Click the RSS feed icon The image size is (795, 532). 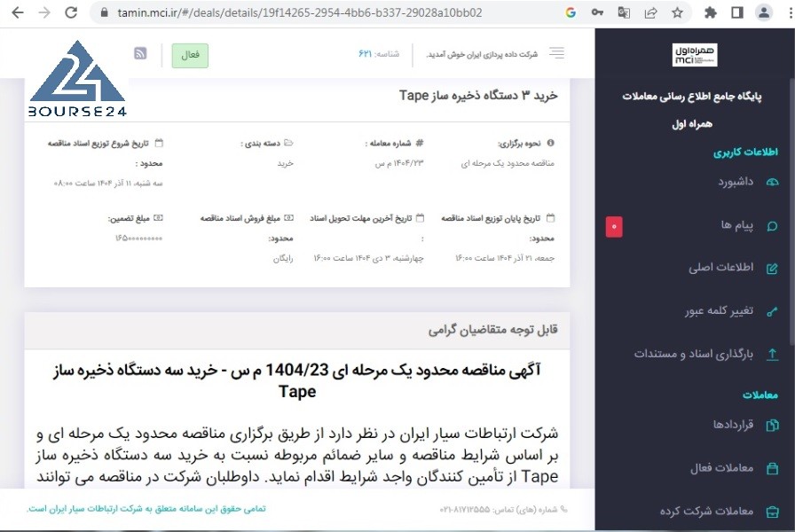(140, 53)
